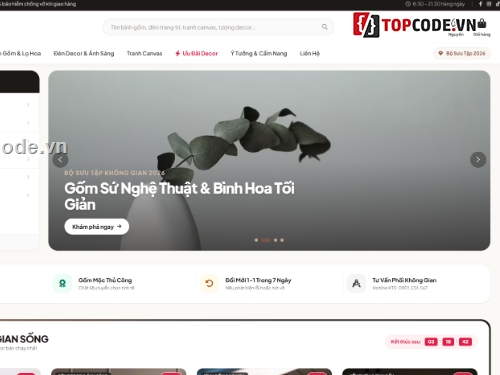Open the Gốm & Lọ Hoa menu
Image resolution: width=500 pixels, height=375 pixels.
click(x=21, y=53)
